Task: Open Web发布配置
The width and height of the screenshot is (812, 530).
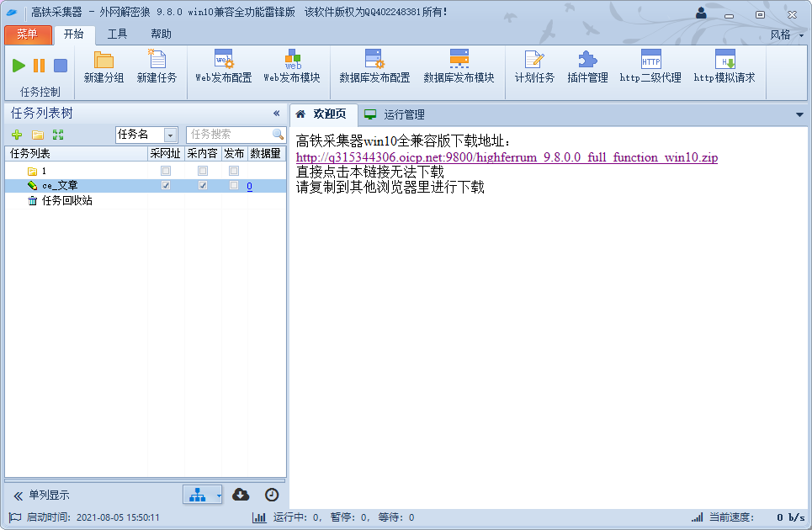Action: [x=224, y=66]
